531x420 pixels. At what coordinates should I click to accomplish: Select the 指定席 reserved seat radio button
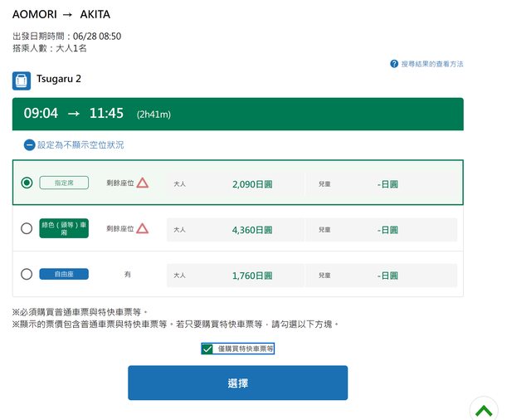27,183
